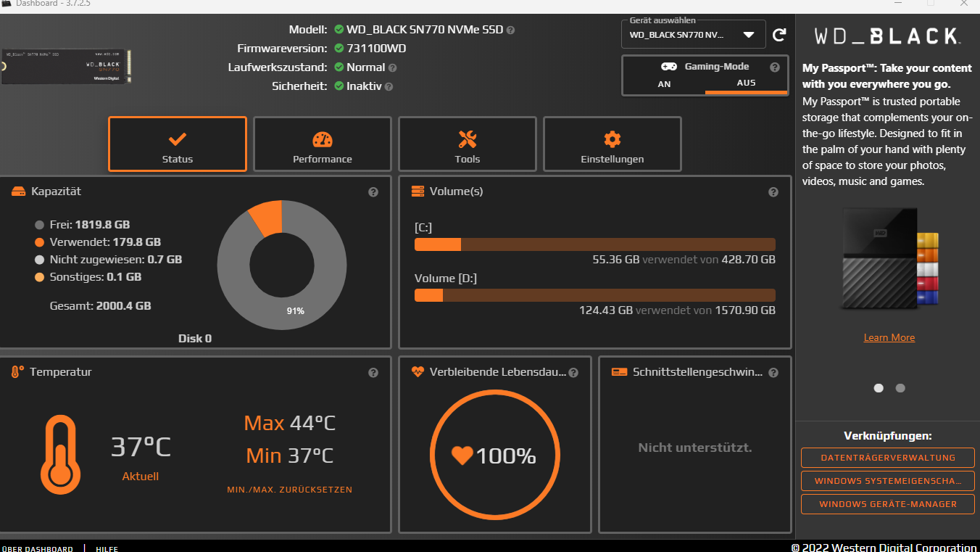Viewport: 980px width, 552px height.
Task: Click the Temperatur panel help icon
Action: tap(373, 373)
